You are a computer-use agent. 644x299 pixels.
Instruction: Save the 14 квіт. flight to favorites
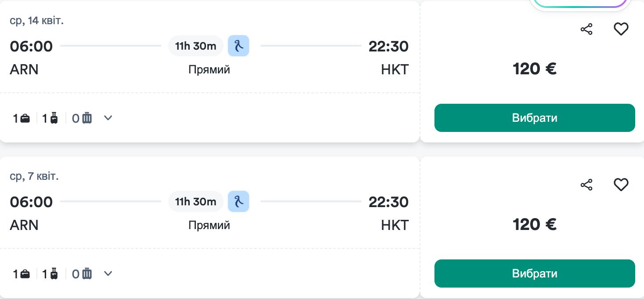pyautogui.click(x=621, y=29)
